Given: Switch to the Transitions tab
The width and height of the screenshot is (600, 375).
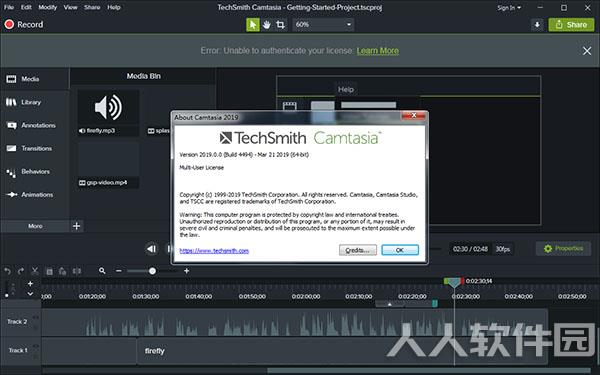Looking at the screenshot, I should pos(34,148).
